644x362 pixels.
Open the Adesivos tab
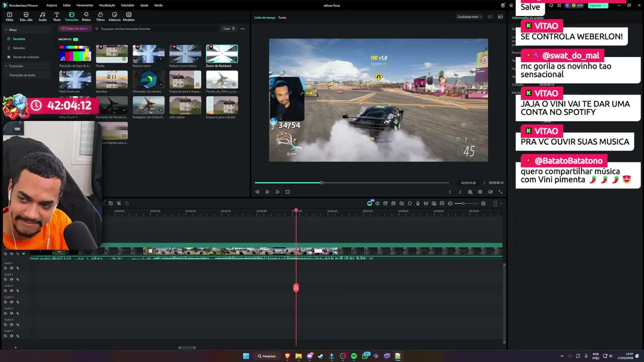click(114, 17)
